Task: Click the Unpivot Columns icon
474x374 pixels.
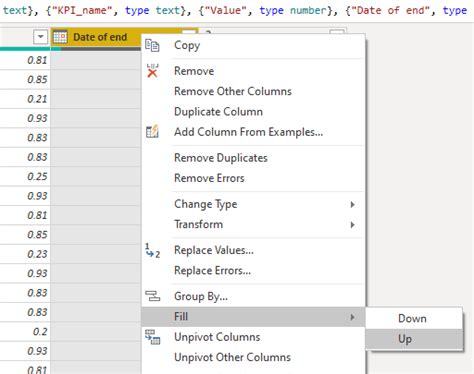Action: 153,337
